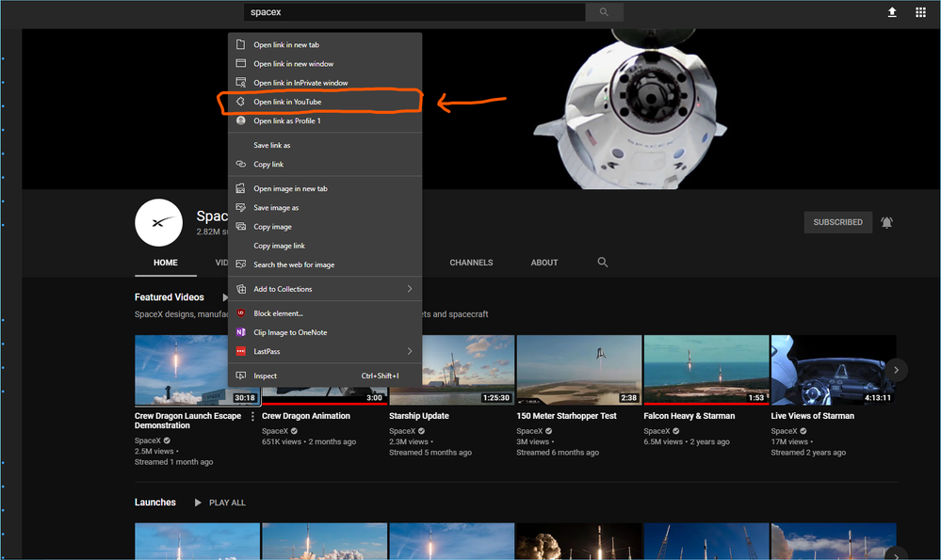
Task: Open the 150 Meter Starhopper Test thumbnail
Action: click(579, 370)
